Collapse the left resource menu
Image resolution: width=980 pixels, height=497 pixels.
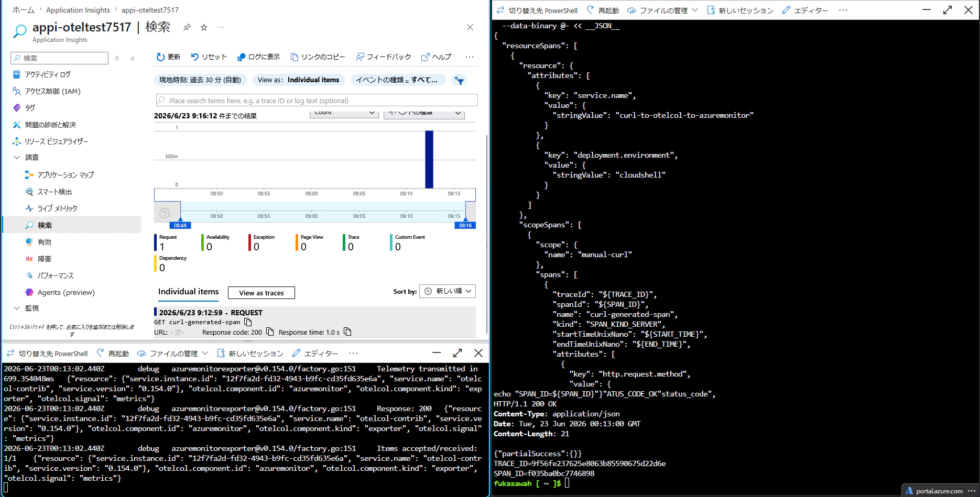[x=133, y=58]
